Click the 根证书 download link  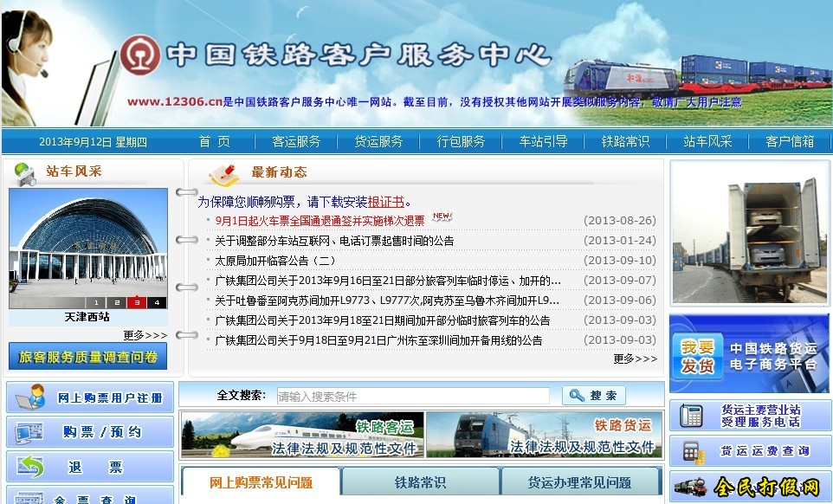tap(385, 202)
